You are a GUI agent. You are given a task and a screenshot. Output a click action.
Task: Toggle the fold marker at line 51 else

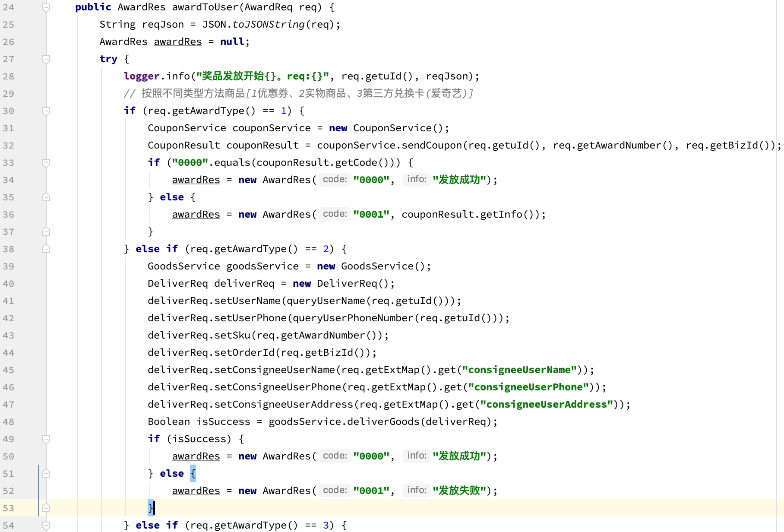click(x=46, y=474)
